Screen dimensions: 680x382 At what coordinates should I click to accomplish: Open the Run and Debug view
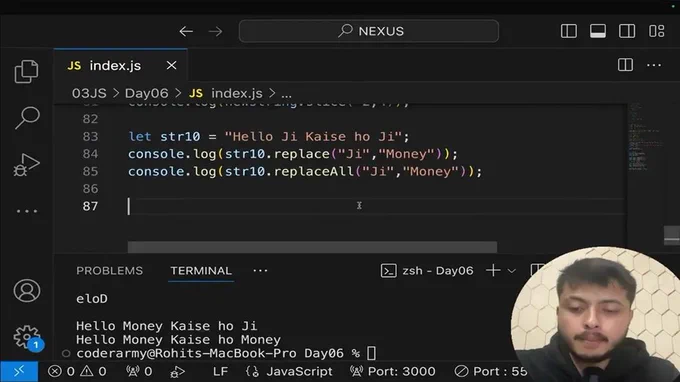click(26, 165)
